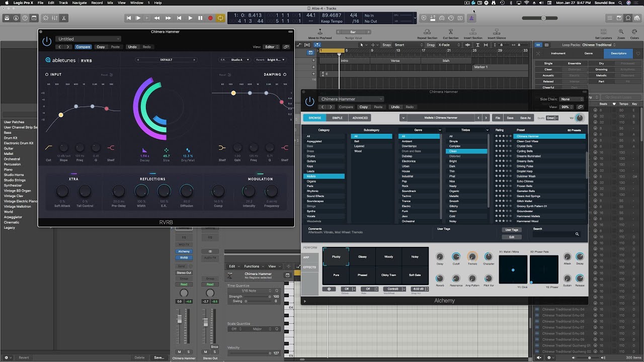The image size is (644, 362).
Task: Open the Drag X-Fade dropdown
Action: tap(449, 45)
